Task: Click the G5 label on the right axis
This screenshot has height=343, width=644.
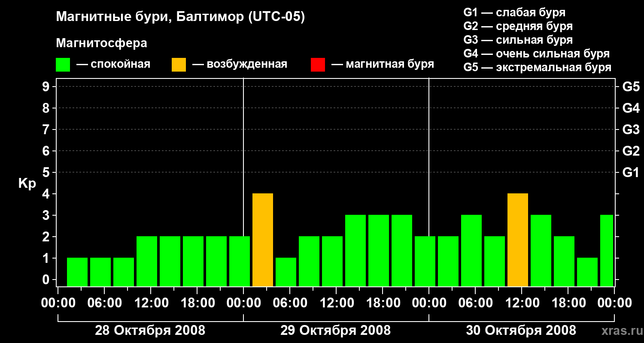Action: coord(631,87)
